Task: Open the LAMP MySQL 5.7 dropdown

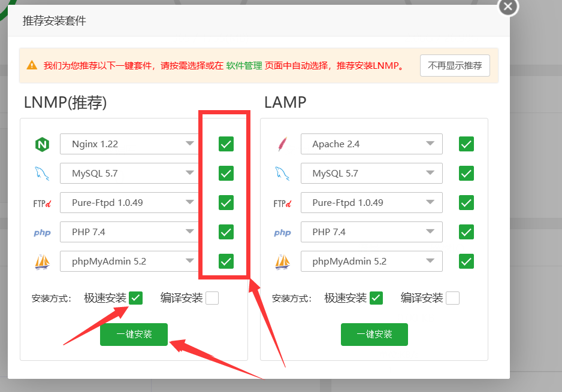Action: [x=371, y=174]
